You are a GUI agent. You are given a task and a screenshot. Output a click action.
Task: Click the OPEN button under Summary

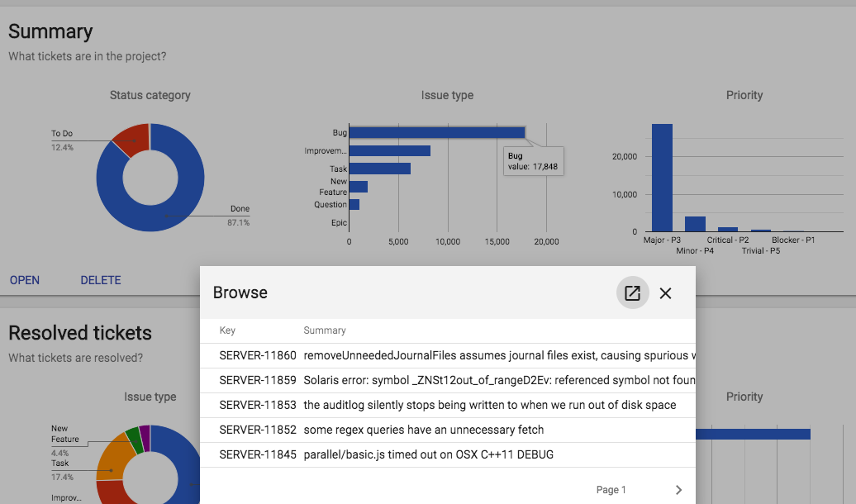[x=25, y=280]
